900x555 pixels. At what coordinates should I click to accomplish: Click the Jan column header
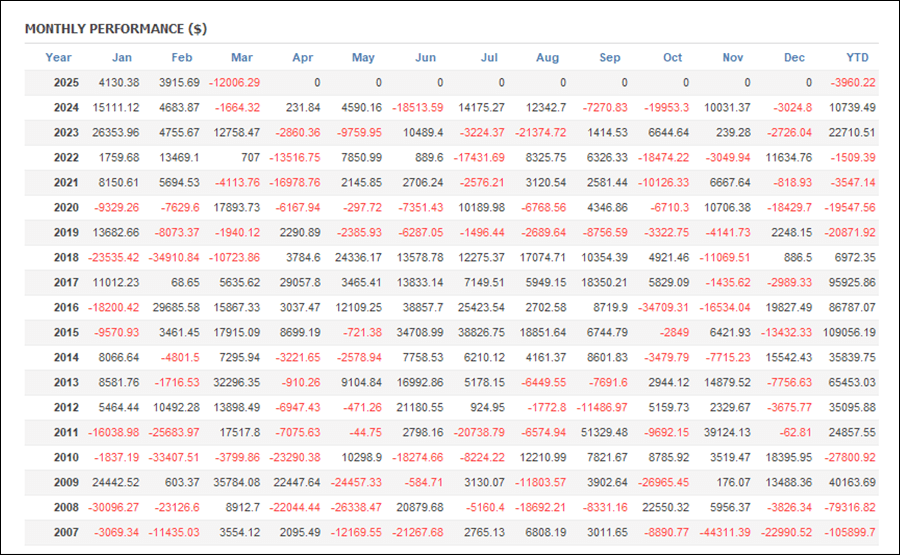[122, 57]
